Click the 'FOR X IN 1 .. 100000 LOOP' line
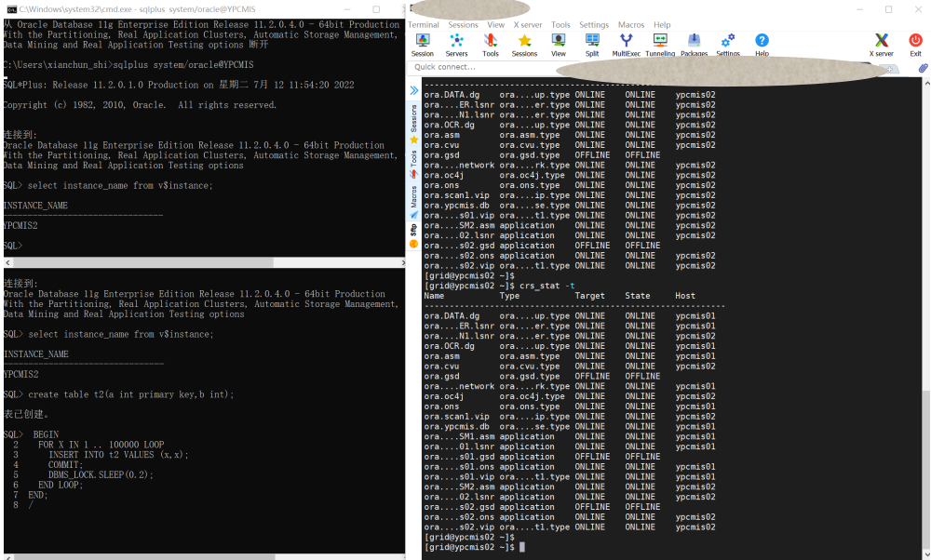Screen dimensions: 931x560 click(x=101, y=445)
